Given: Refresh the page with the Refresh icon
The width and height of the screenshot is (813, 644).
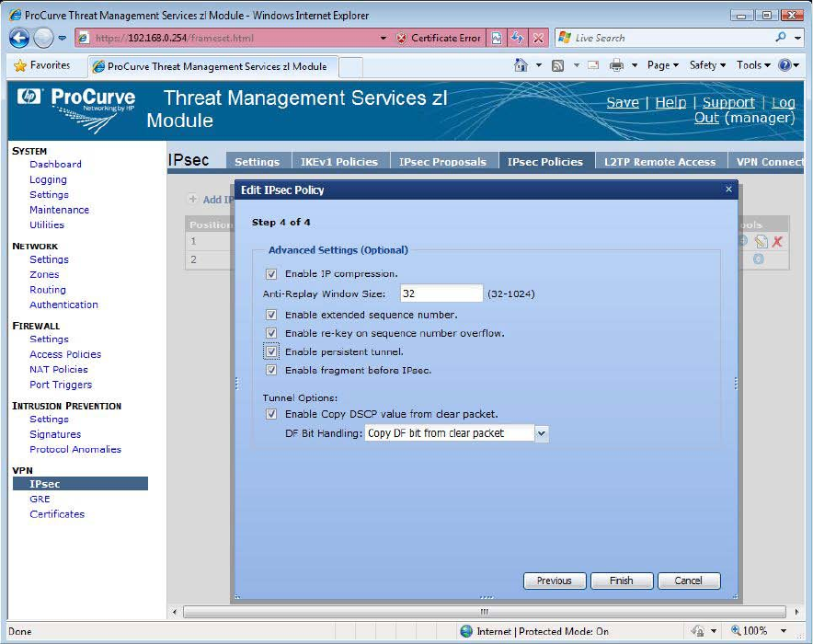Looking at the screenshot, I should coord(518,38).
